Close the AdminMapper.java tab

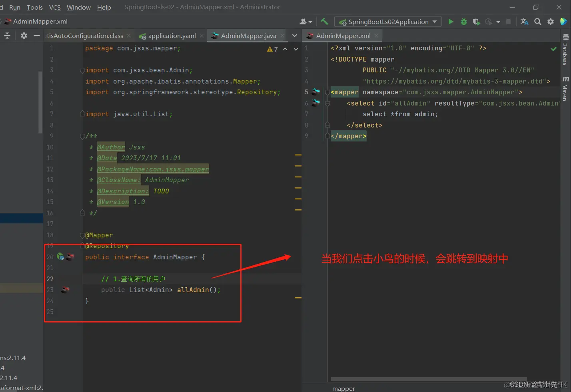click(x=282, y=36)
